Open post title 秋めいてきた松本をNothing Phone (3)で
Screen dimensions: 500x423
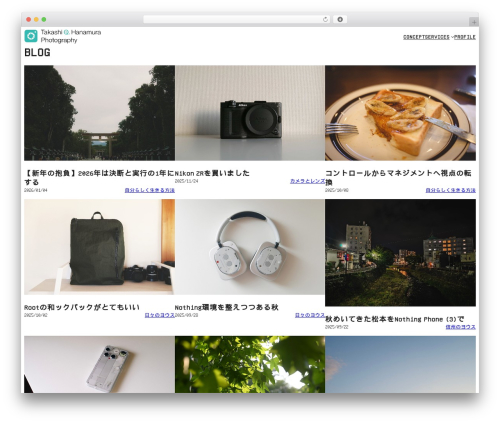395,319
